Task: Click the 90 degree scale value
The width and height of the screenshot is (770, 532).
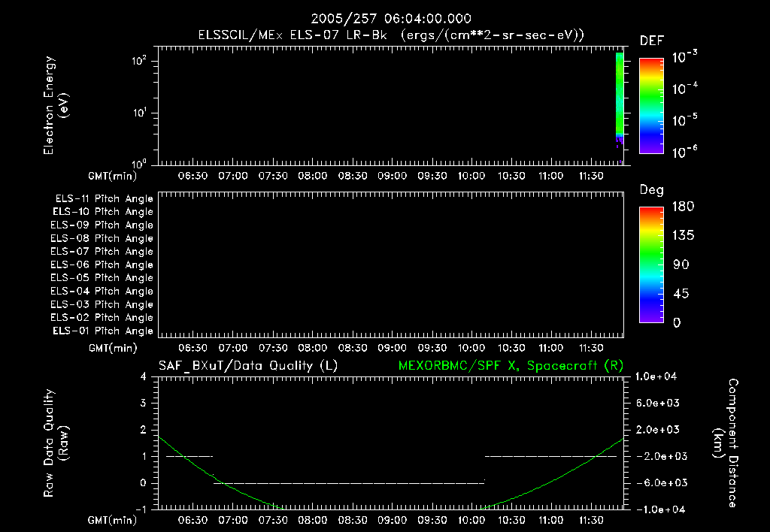Action: (681, 265)
